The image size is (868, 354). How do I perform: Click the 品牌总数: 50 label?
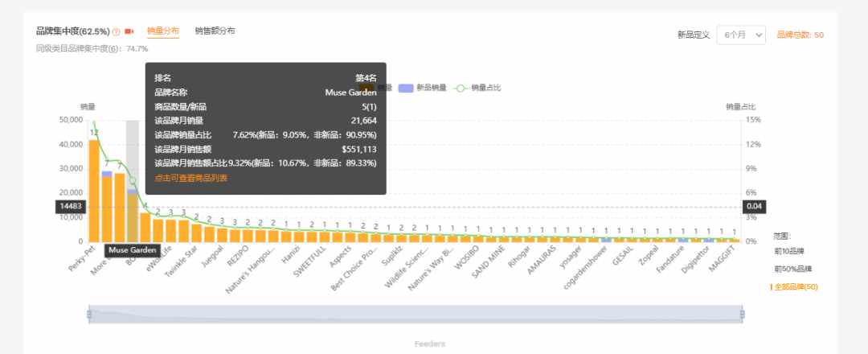point(800,35)
